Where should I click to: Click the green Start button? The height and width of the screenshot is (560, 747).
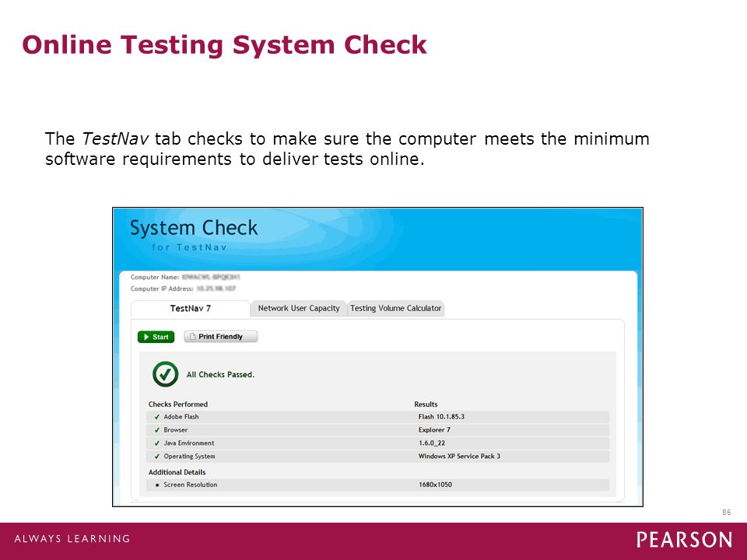[156, 337]
